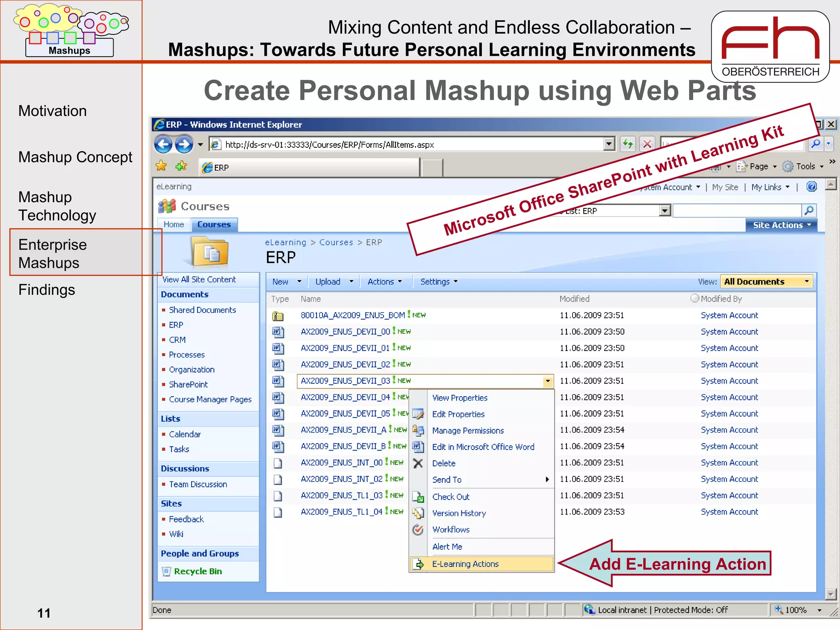Click the blank file icon for AX2009_ENUS_TL1_04
Image resolution: width=840 pixels, height=630 pixels.
coord(278,512)
